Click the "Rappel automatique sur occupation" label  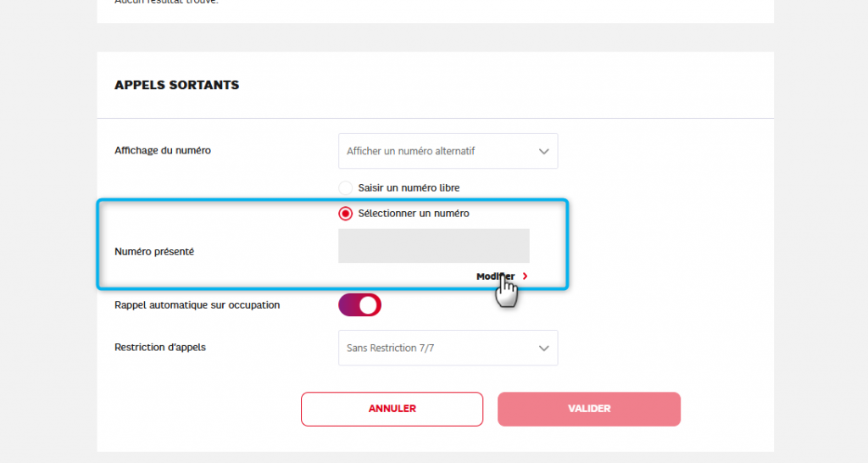pyautogui.click(x=197, y=304)
